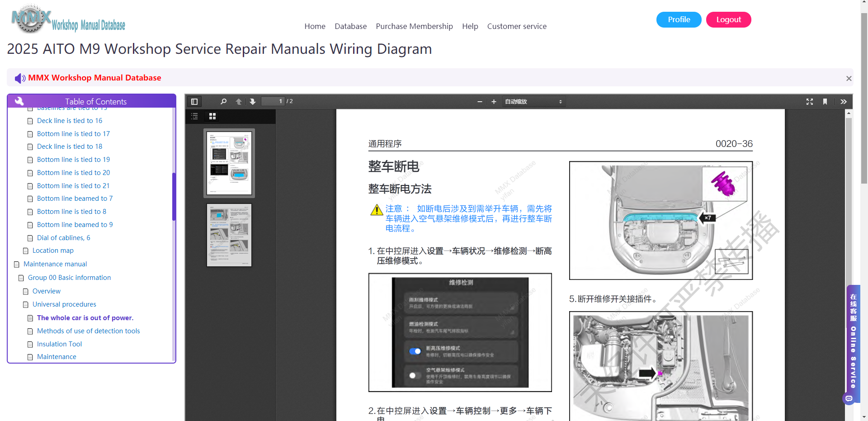This screenshot has height=421, width=868.
Task: Open the find-in-document search tool
Action: pyautogui.click(x=223, y=102)
